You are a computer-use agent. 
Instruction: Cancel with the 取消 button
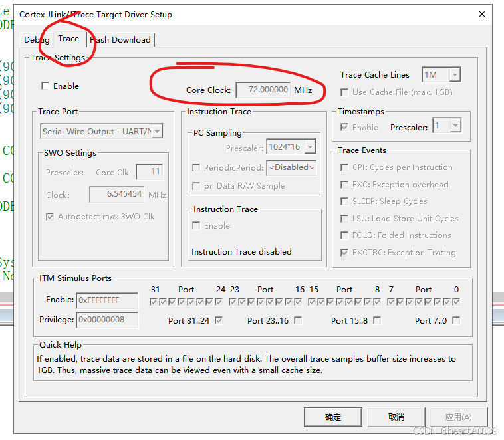tap(396, 417)
